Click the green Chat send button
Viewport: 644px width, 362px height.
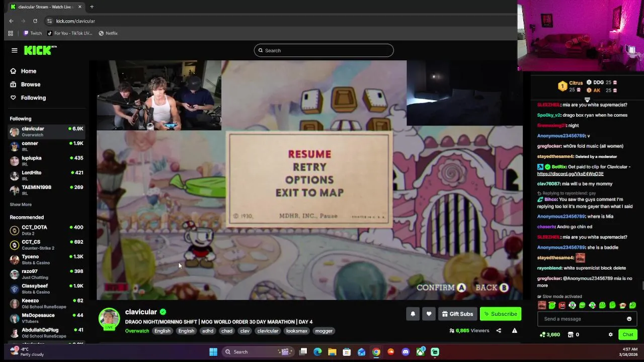point(628,335)
